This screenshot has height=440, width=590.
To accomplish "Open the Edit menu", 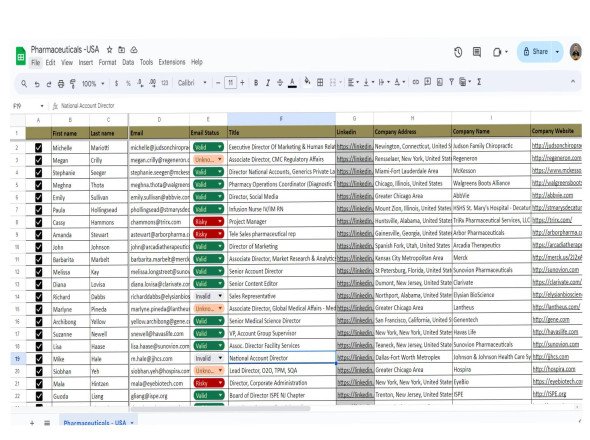I will tap(50, 62).
